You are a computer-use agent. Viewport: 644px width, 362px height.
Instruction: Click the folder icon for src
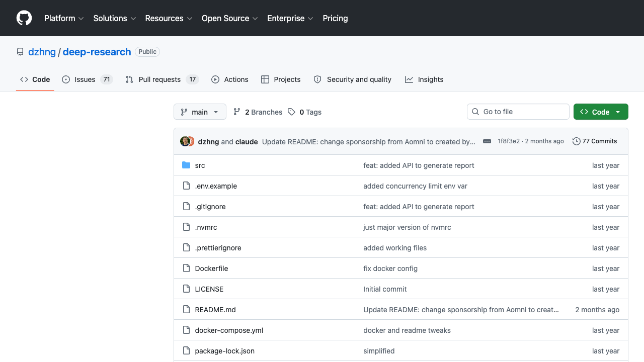pyautogui.click(x=186, y=165)
